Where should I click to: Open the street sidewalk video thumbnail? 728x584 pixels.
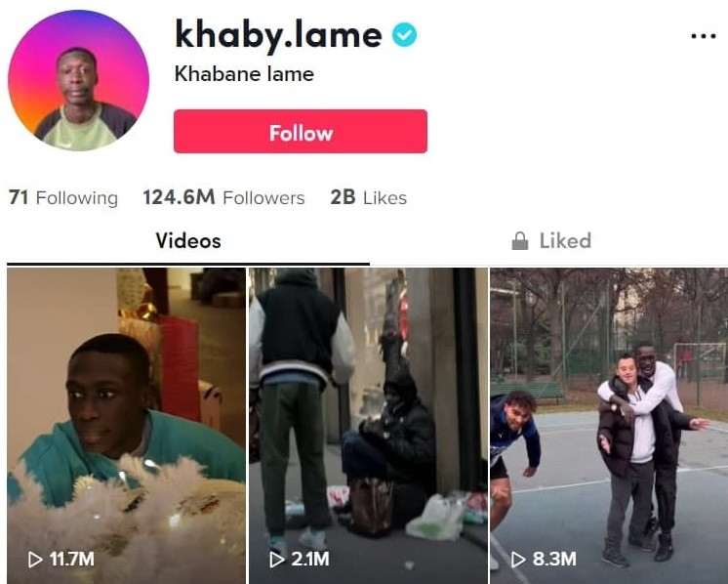(368, 426)
